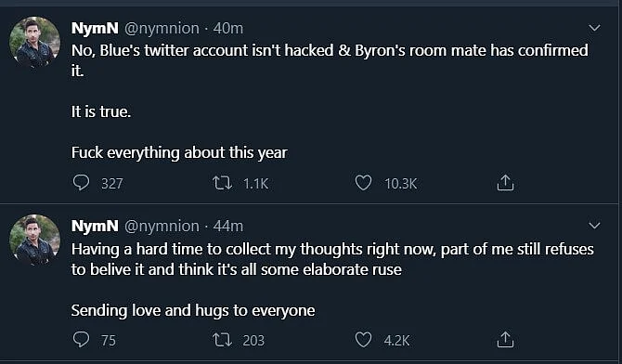Open the chevron menu on the 44m tweet
The width and height of the screenshot is (622, 364).
594,226
